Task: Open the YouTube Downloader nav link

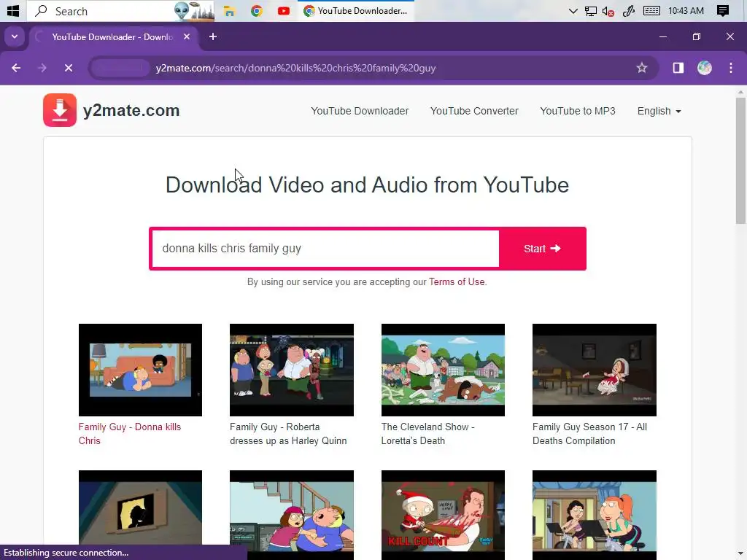Action: [x=360, y=111]
